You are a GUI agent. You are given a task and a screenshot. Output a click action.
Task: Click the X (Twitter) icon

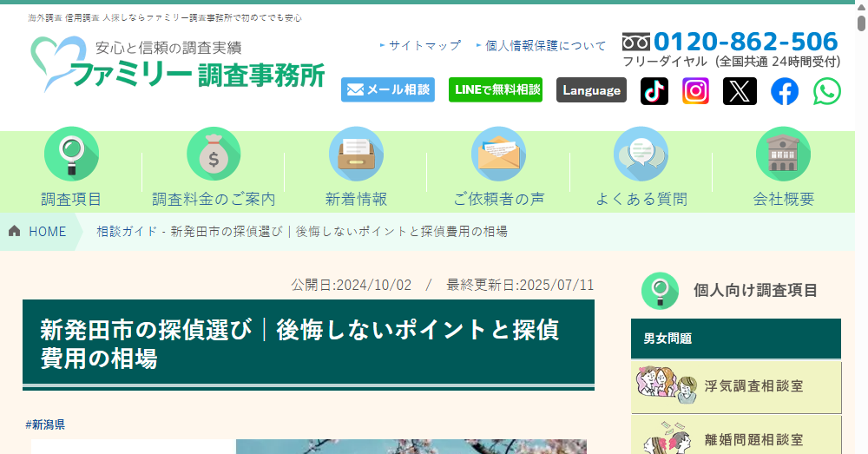[740, 91]
